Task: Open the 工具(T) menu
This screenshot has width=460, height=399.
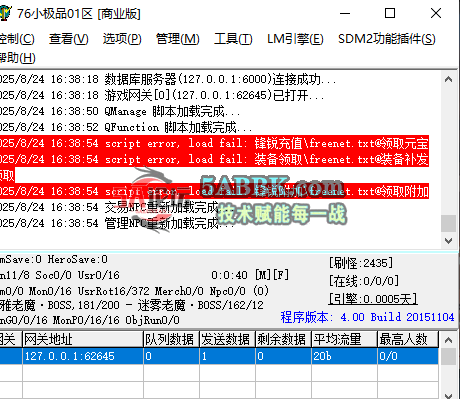Action: pyautogui.click(x=233, y=39)
